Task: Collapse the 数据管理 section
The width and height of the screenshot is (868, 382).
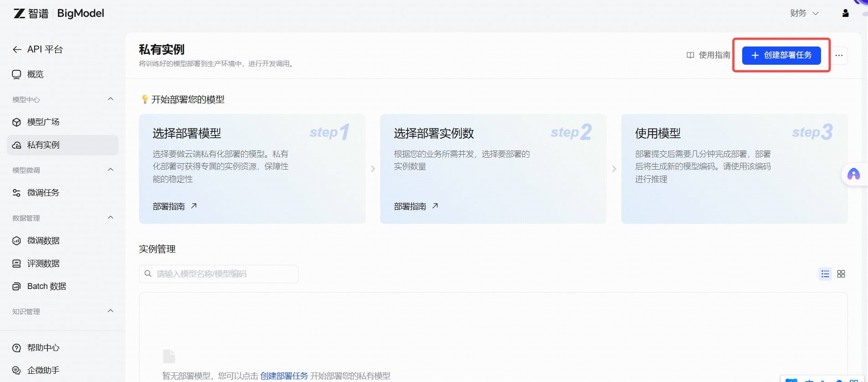Action: [x=110, y=217]
